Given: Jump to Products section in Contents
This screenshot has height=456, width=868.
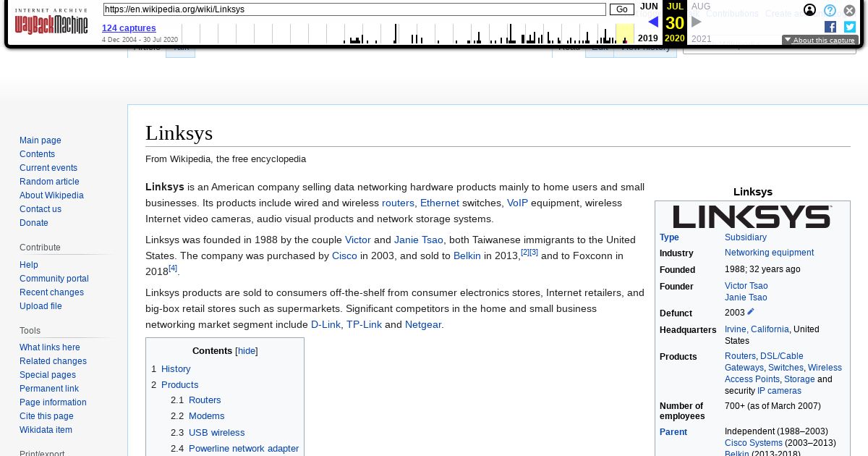Looking at the screenshot, I should (179, 385).
